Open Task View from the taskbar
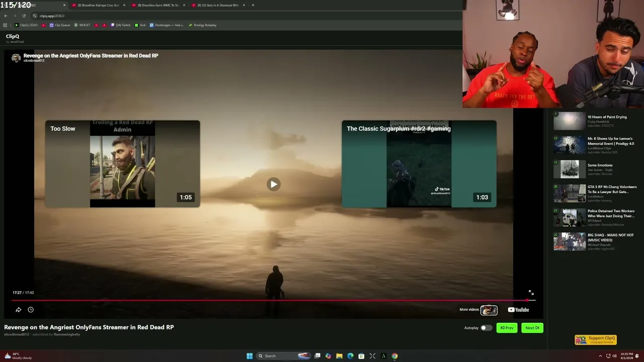 317,356
